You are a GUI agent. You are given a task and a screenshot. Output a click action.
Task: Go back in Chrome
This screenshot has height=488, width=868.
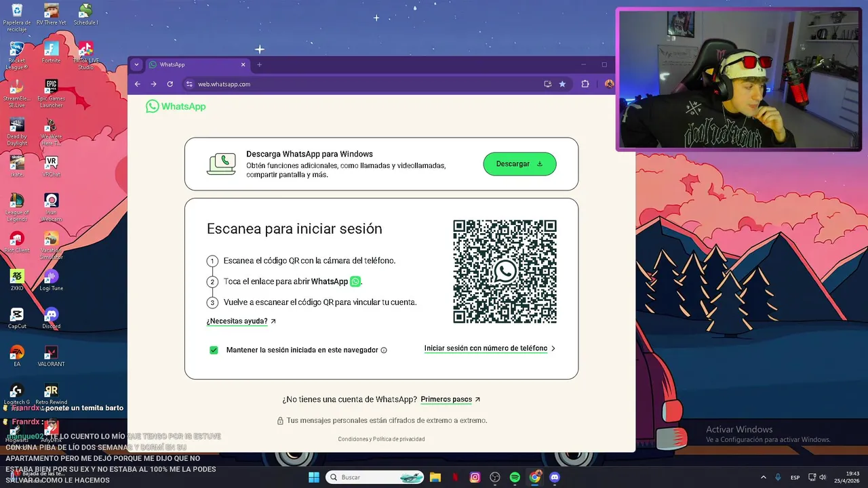(137, 84)
